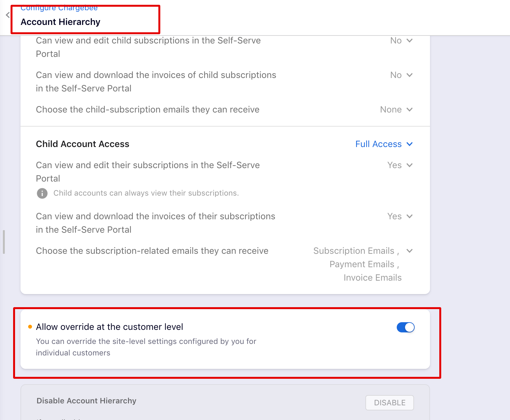Click the orange dot beside Allow override
This screenshot has height=420, width=510.
[x=30, y=327]
